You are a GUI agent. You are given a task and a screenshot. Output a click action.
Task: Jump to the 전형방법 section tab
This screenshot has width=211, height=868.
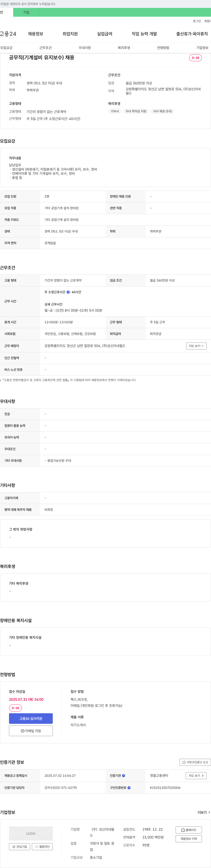tap(163, 48)
